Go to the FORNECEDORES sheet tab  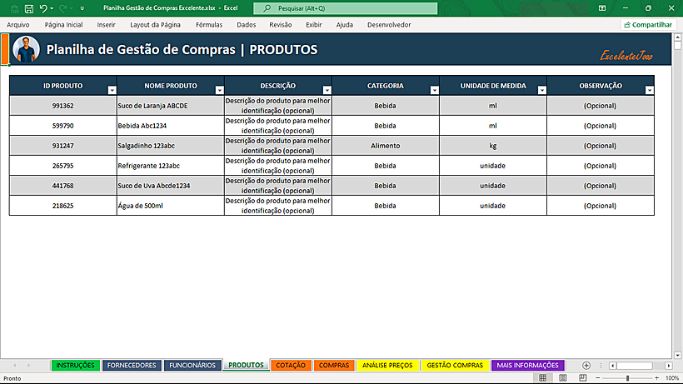point(132,365)
